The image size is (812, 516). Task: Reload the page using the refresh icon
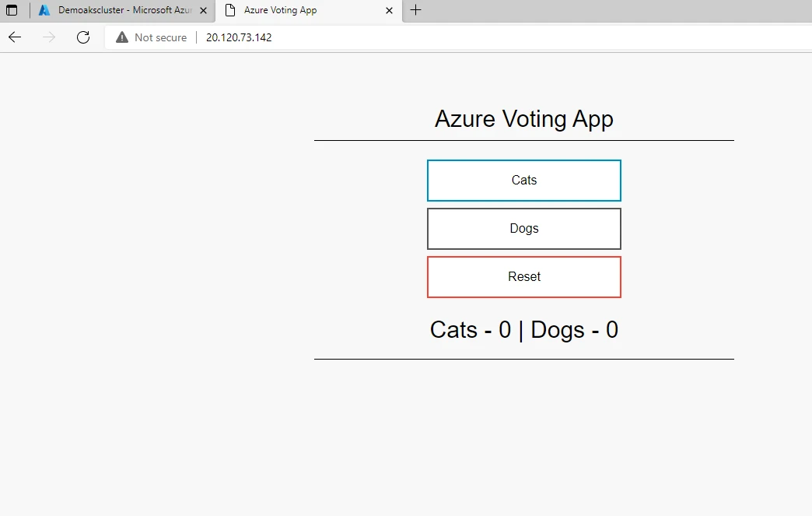tap(83, 37)
